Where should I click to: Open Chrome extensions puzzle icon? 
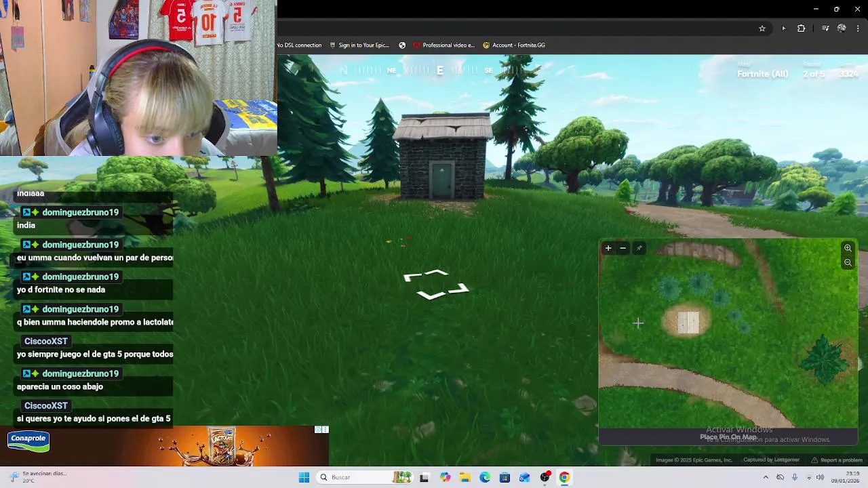[x=802, y=28]
